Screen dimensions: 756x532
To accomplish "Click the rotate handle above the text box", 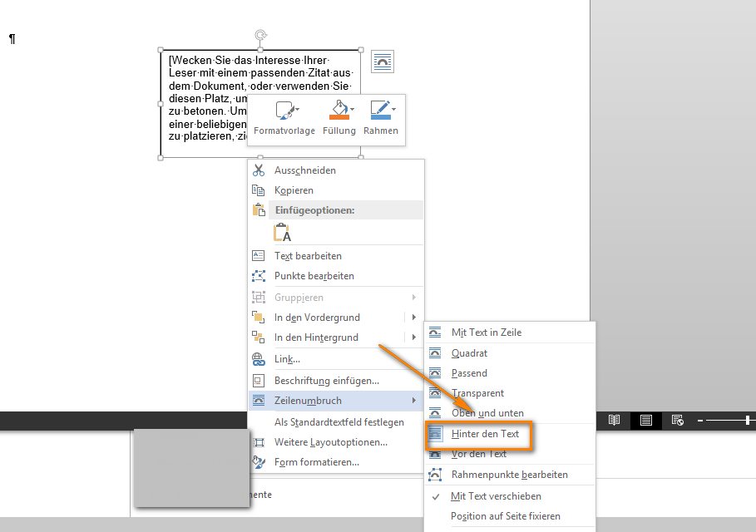I will click(x=260, y=35).
